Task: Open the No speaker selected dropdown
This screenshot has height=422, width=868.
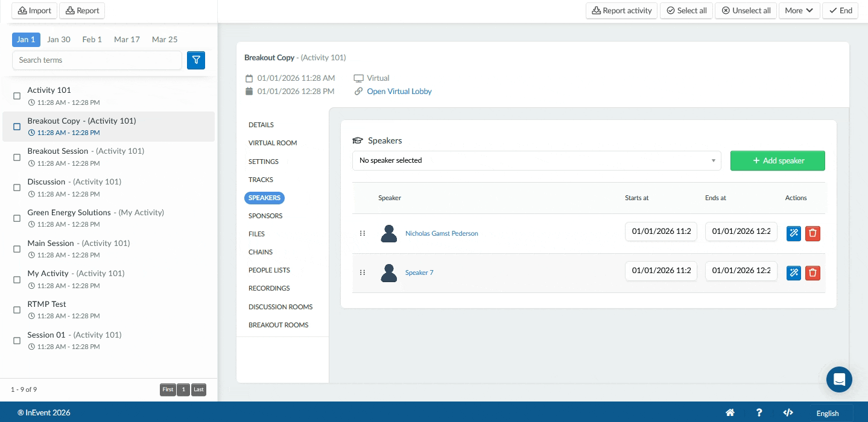Action: click(x=537, y=160)
